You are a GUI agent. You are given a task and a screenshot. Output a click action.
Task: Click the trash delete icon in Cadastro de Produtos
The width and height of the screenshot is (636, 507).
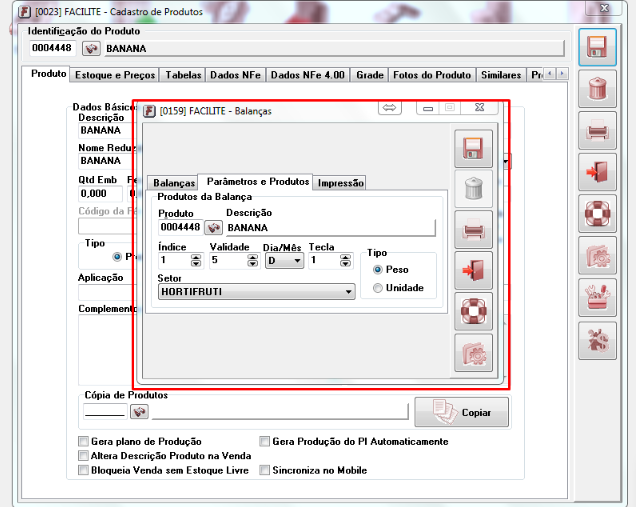597,89
